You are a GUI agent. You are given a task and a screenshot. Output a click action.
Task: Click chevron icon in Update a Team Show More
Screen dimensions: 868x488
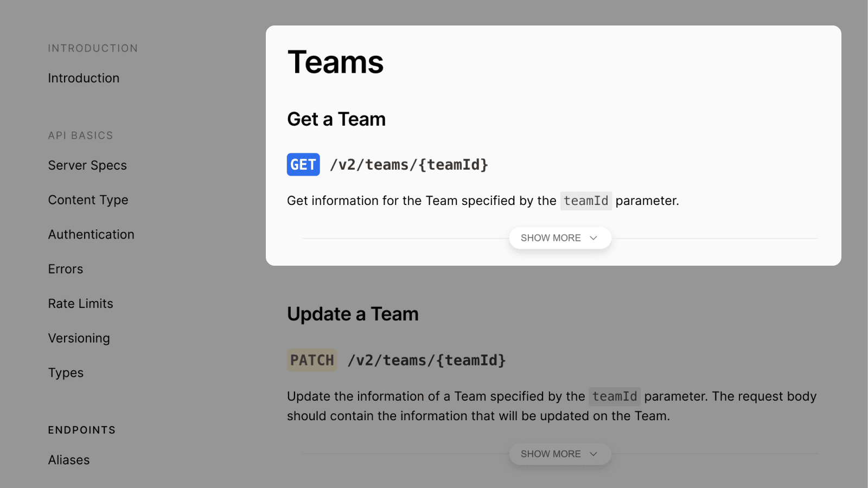[x=593, y=454]
